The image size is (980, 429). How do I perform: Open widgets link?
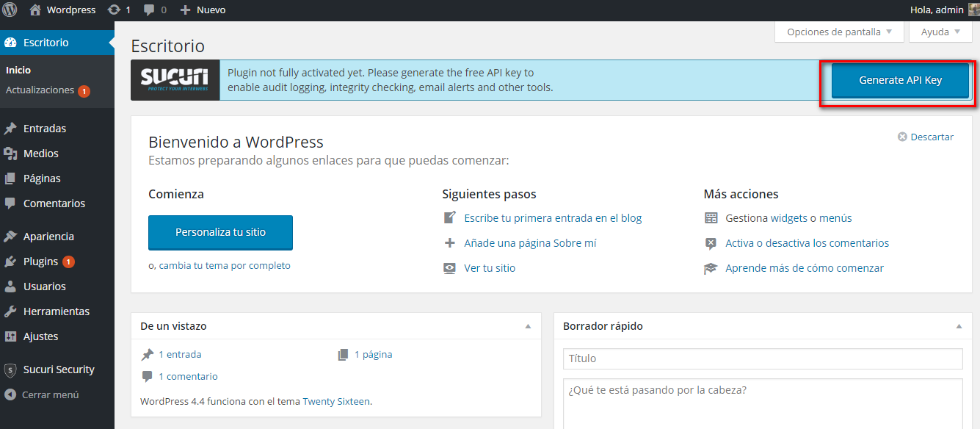coord(788,218)
